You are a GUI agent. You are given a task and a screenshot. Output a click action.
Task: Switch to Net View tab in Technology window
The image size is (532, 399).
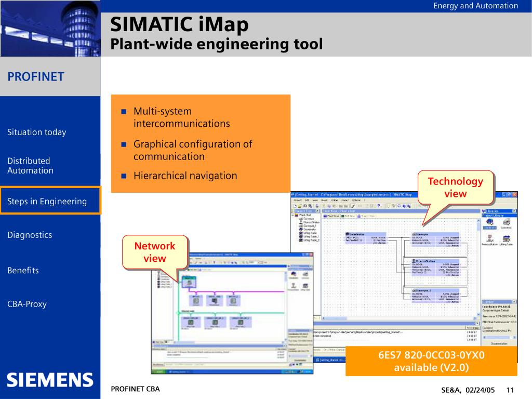pos(348,216)
